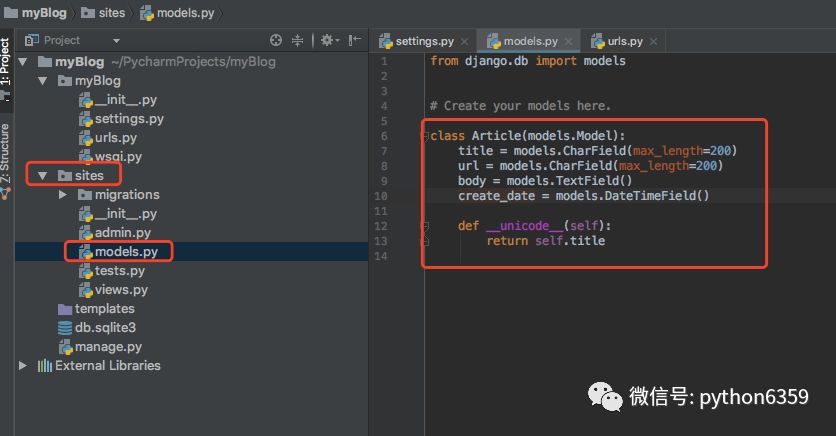The height and width of the screenshot is (436, 836).
Task: Select admin.py in the project tree
Action: tap(123, 233)
